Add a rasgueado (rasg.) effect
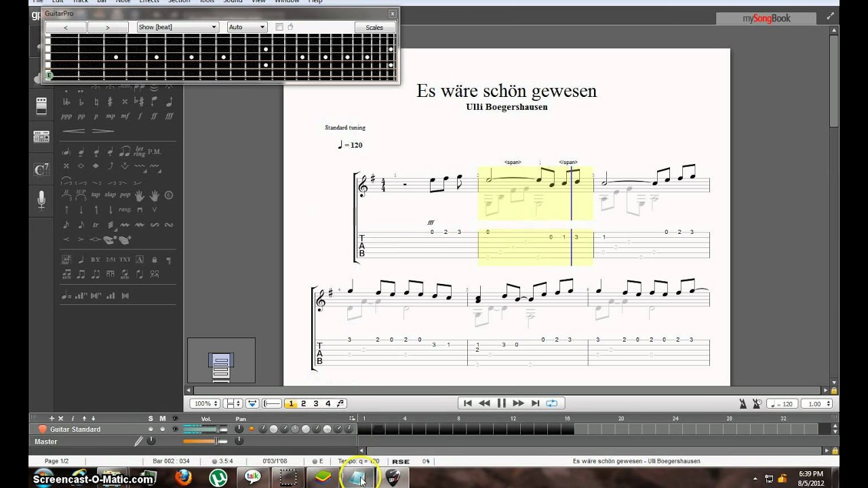The width and height of the screenshot is (868, 488). tap(125, 209)
